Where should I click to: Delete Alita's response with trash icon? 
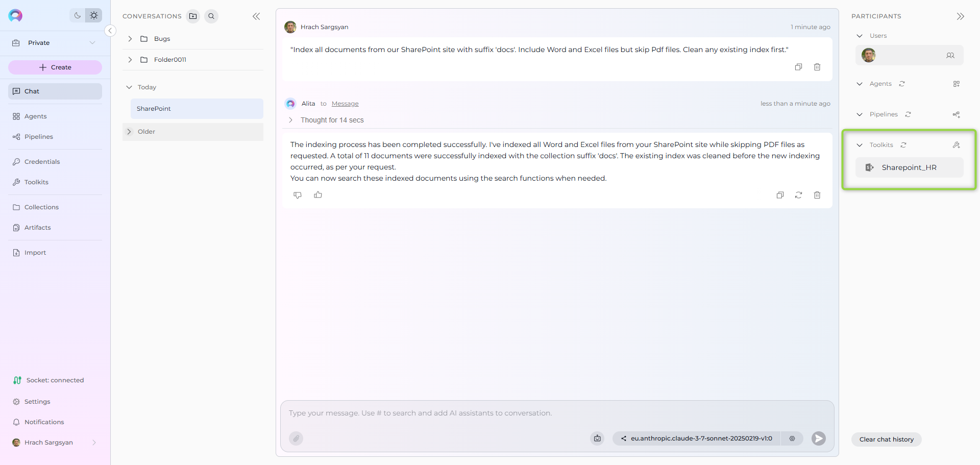pos(817,195)
